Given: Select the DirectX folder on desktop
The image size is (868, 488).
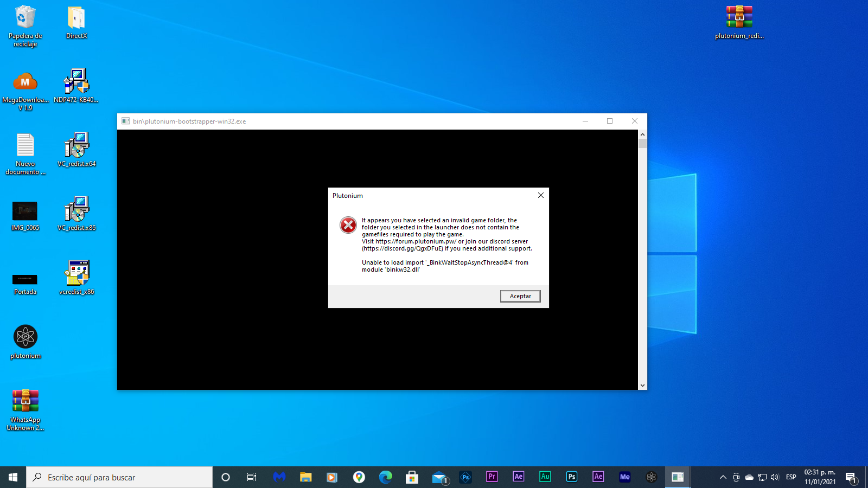Looking at the screenshot, I should tap(76, 22).
